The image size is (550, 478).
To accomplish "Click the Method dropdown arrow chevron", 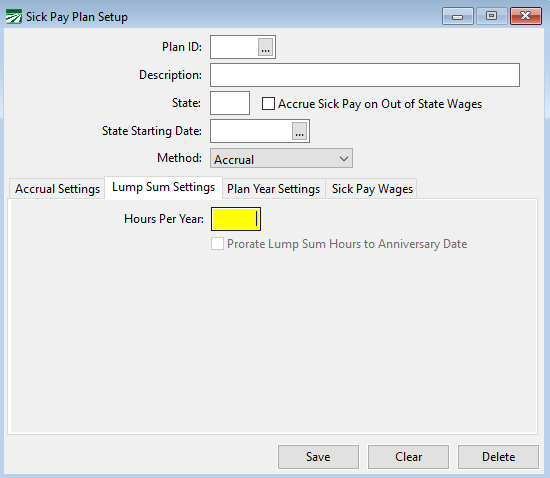I will (x=344, y=159).
